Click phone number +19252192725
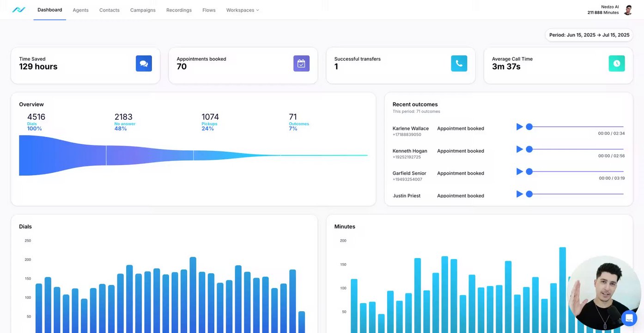644x333 pixels. click(x=407, y=157)
